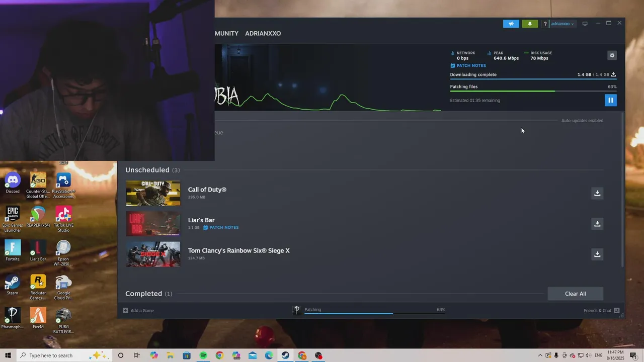Open the ADRIANXXO profile tab
The image size is (644, 362).
[263, 33]
